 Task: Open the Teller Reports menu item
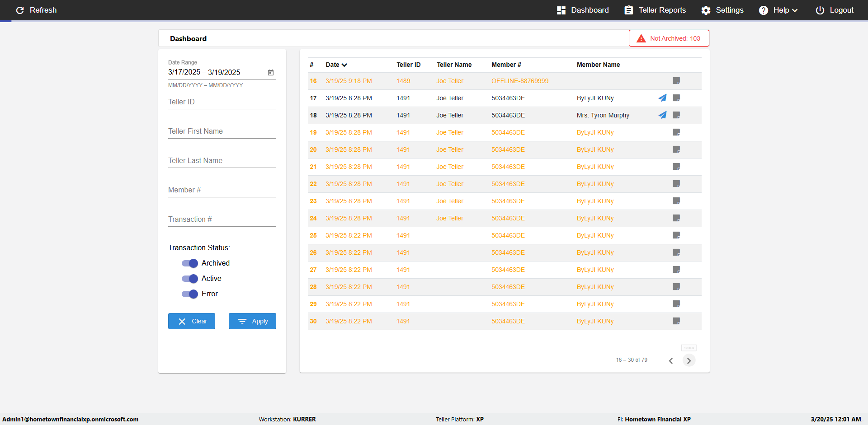[x=655, y=10]
